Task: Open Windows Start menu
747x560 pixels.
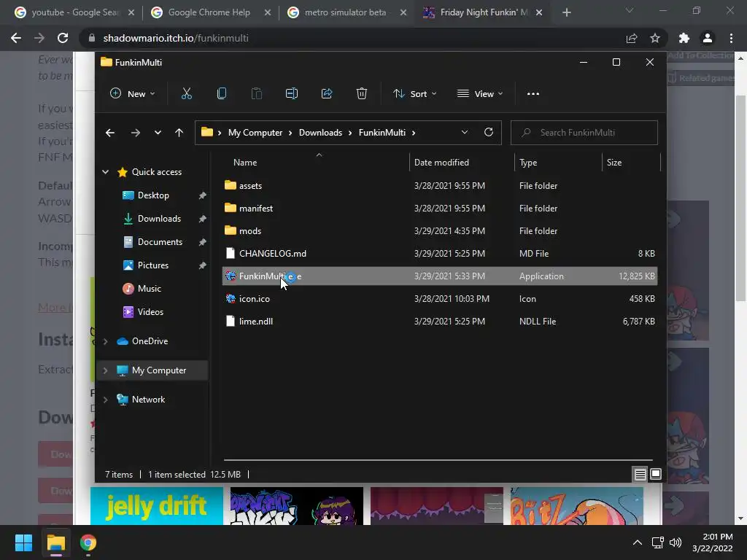Action: (x=23, y=542)
